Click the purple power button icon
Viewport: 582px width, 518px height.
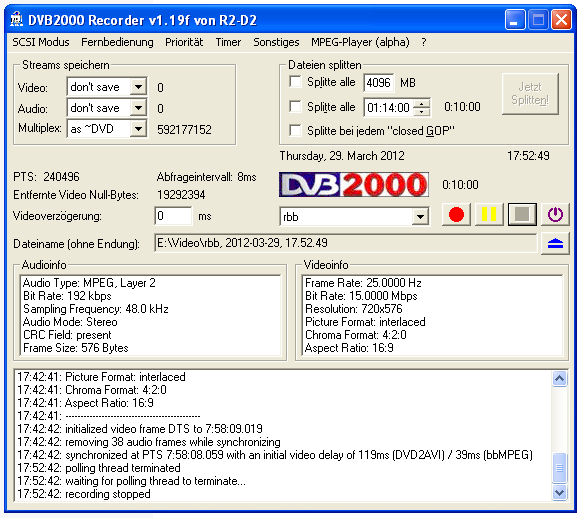pyautogui.click(x=555, y=214)
